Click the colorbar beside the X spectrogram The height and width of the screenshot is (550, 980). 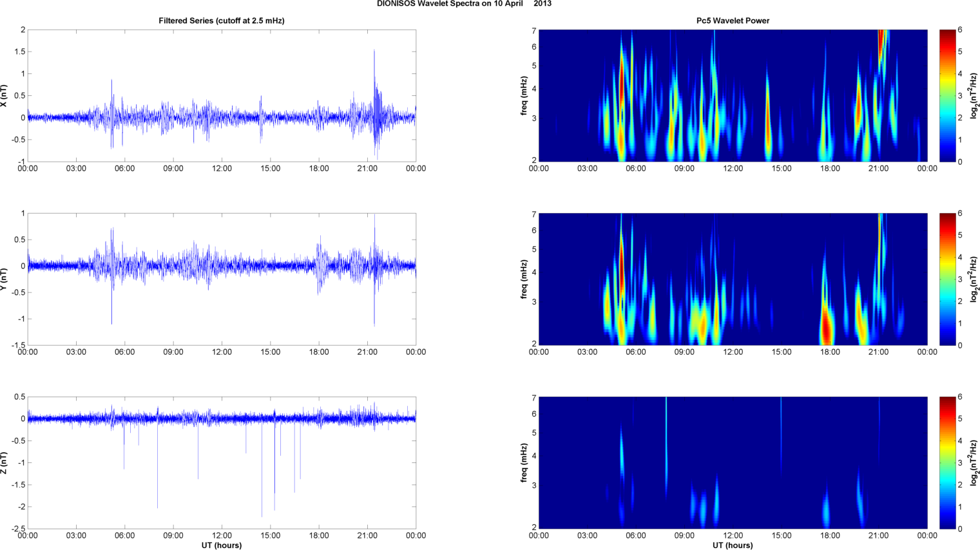point(947,96)
